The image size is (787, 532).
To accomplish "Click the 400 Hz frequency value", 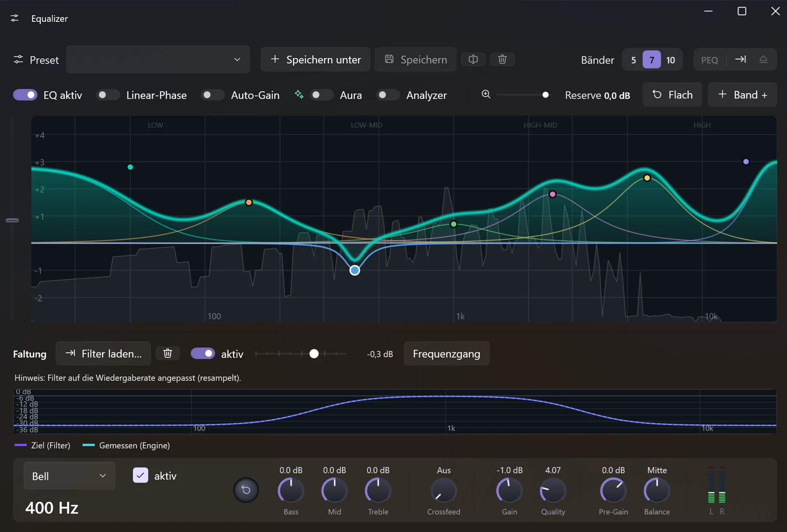I will (52, 508).
